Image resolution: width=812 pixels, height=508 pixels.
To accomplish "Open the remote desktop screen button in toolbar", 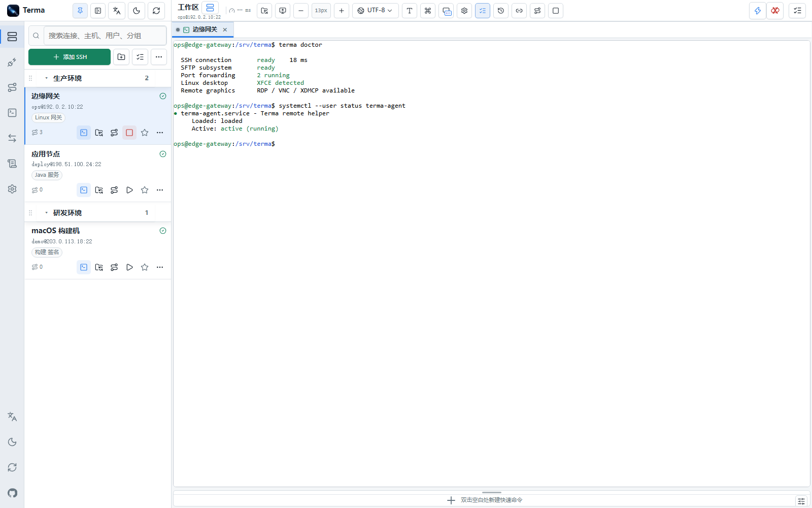I will pos(283,11).
